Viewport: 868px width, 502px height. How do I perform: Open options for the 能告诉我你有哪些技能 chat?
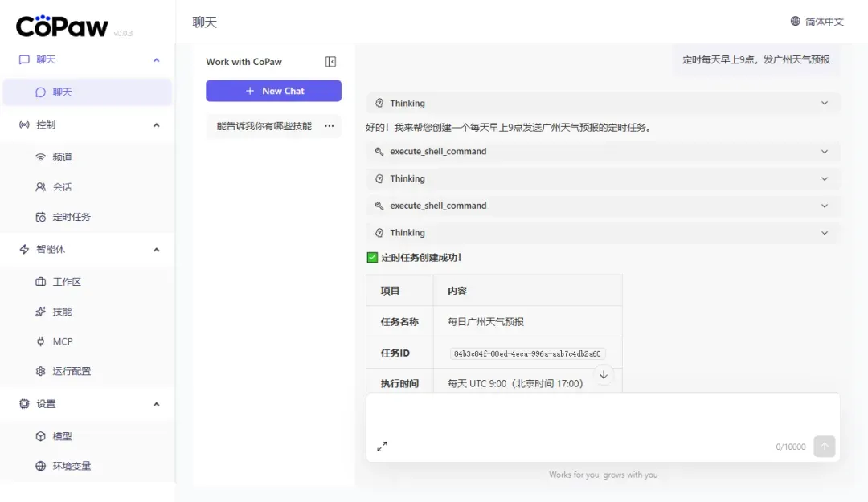pos(329,126)
